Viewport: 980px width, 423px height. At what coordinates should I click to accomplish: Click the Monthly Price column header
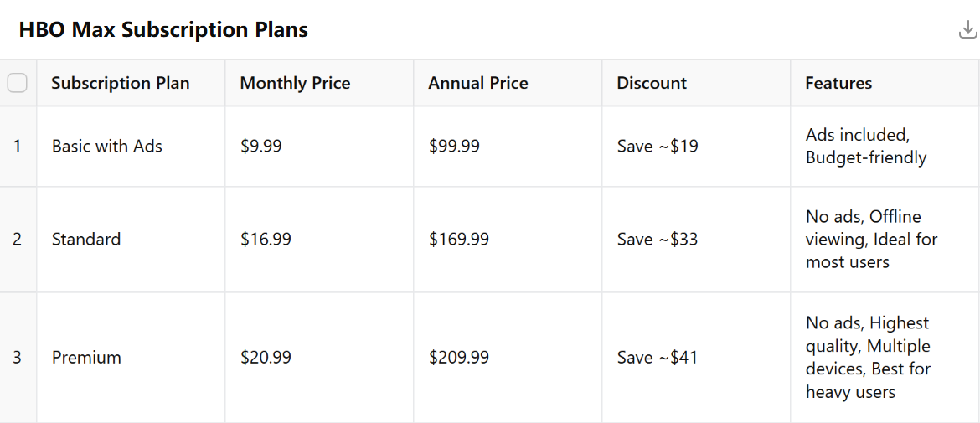tap(295, 83)
